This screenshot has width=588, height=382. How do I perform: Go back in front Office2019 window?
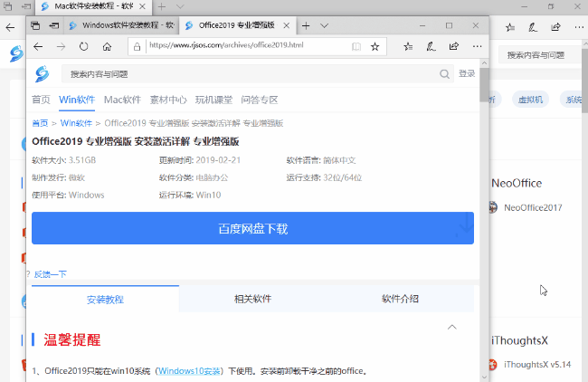38,46
